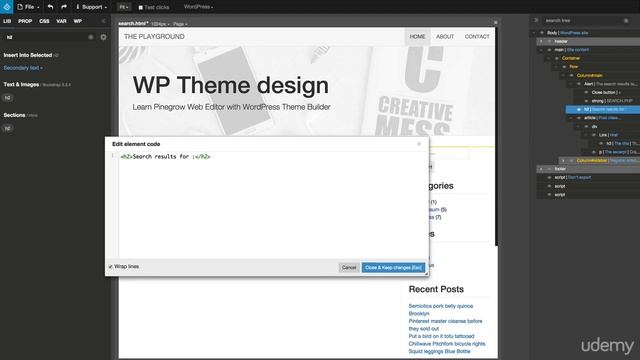
Task: Click Close & Keep changes button
Action: click(393, 267)
